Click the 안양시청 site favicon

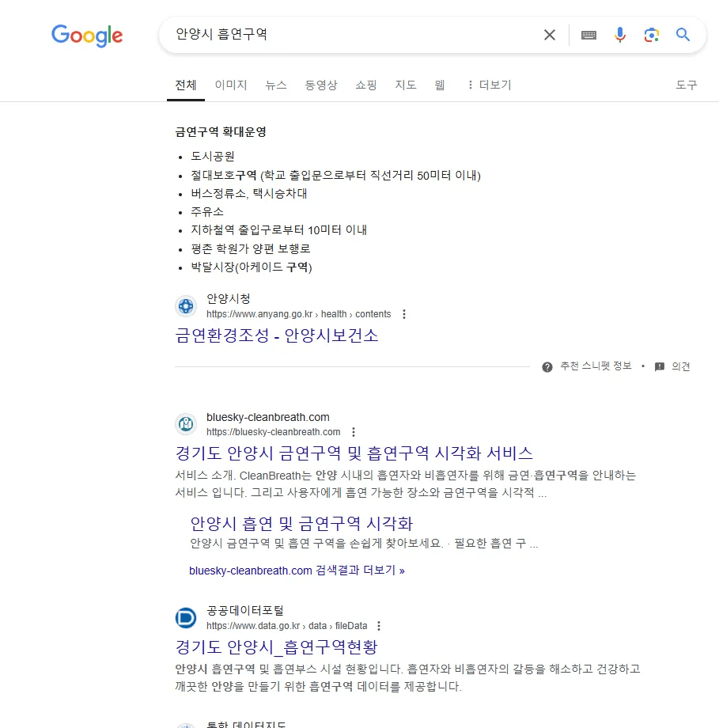(x=185, y=305)
